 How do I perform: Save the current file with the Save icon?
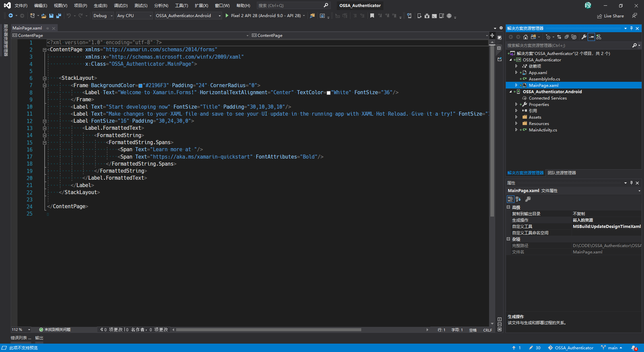[x=51, y=16]
